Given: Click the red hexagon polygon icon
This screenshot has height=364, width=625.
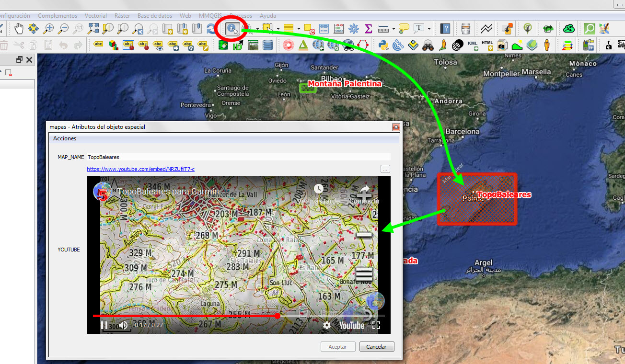Looking at the screenshot, I should (x=364, y=45).
